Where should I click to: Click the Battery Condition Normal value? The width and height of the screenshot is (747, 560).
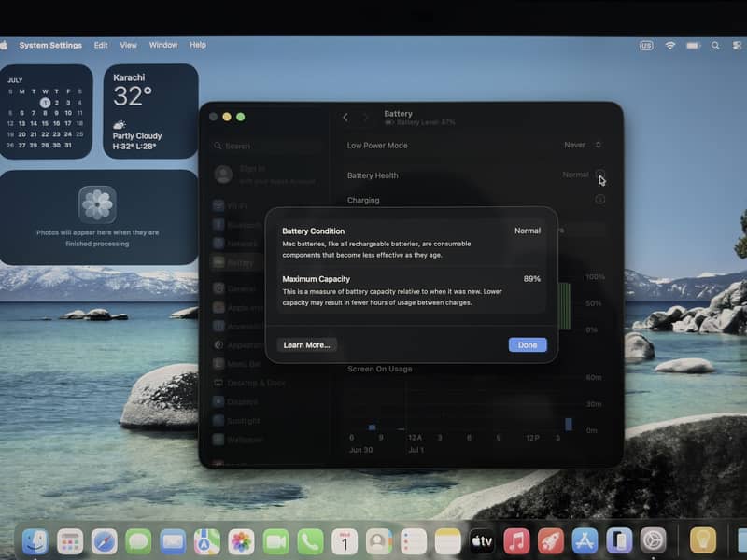(528, 231)
